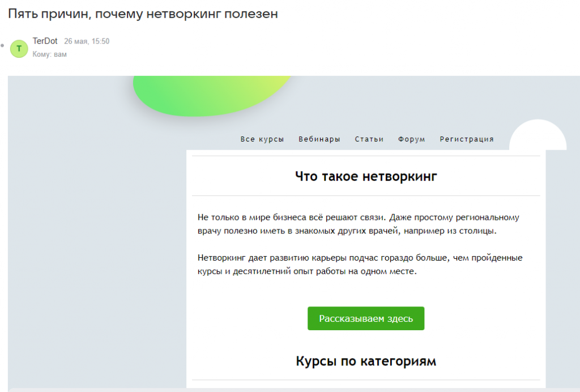
Task: Go to the "Форум" page
Action: pyautogui.click(x=412, y=139)
